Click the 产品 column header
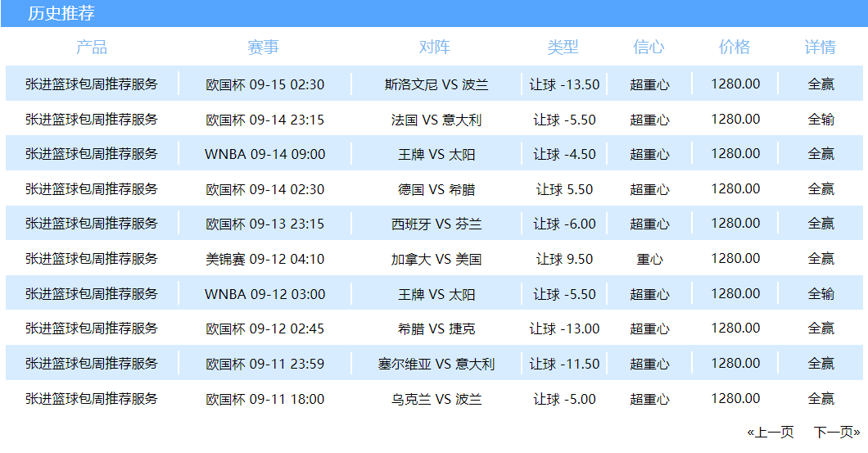 pos(92,48)
